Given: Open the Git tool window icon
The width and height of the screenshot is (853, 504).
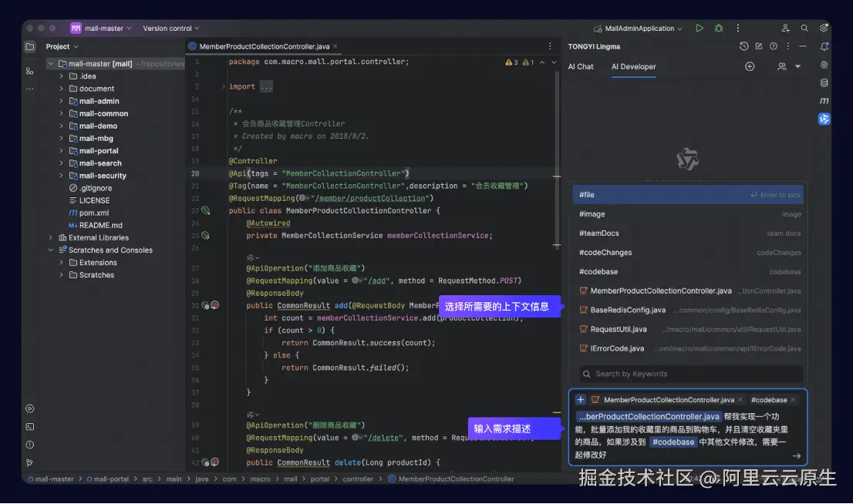Looking at the screenshot, I should [30, 462].
